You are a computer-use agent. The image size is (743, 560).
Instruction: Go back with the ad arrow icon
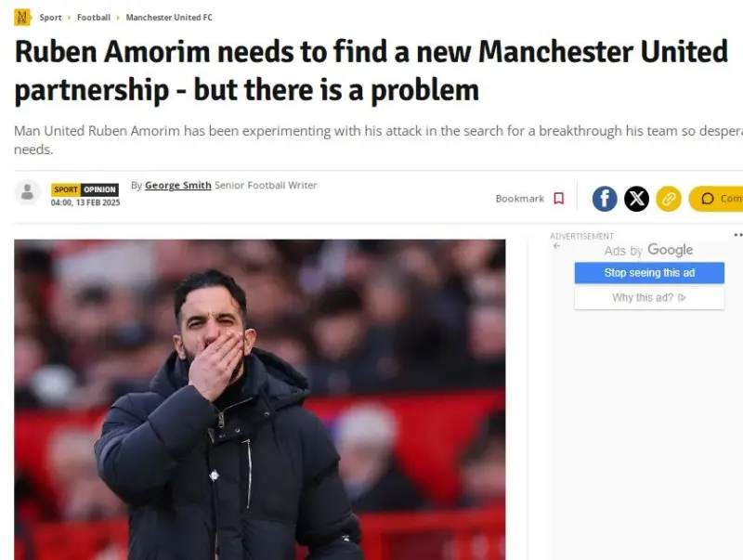pyautogui.click(x=556, y=246)
